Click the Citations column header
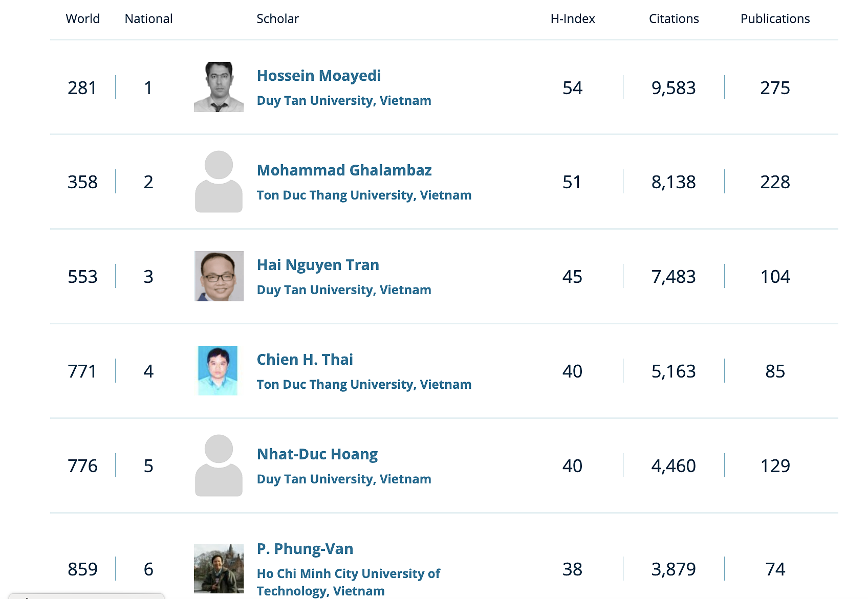The width and height of the screenshot is (868, 599). click(674, 19)
